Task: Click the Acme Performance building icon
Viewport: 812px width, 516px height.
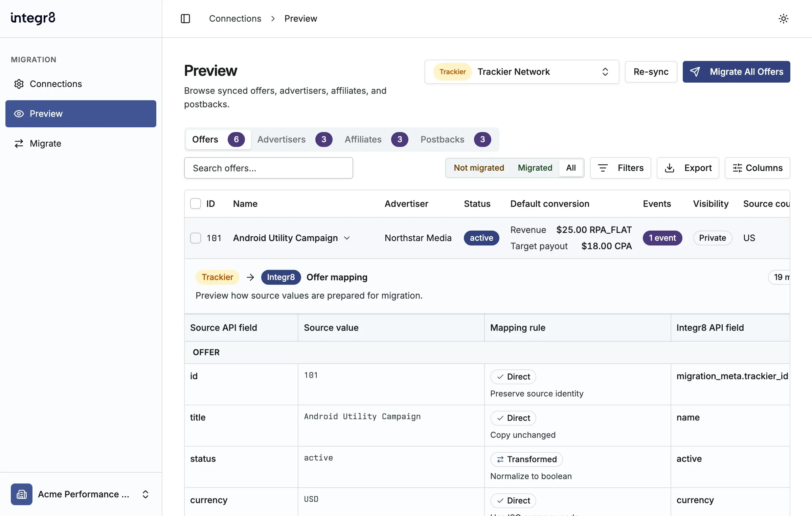Action: click(x=22, y=494)
